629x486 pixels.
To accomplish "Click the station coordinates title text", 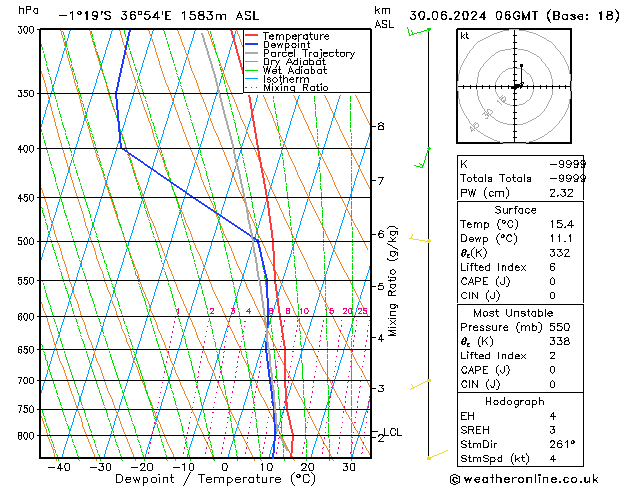I will pyautogui.click(x=159, y=16).
